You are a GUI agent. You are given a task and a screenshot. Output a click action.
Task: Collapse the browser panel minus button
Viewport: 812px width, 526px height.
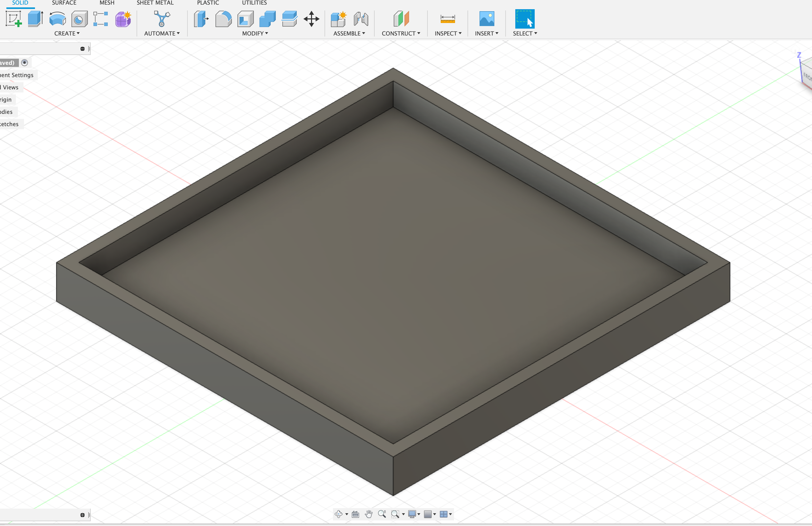pyautogui.click(x=82, y=49)
